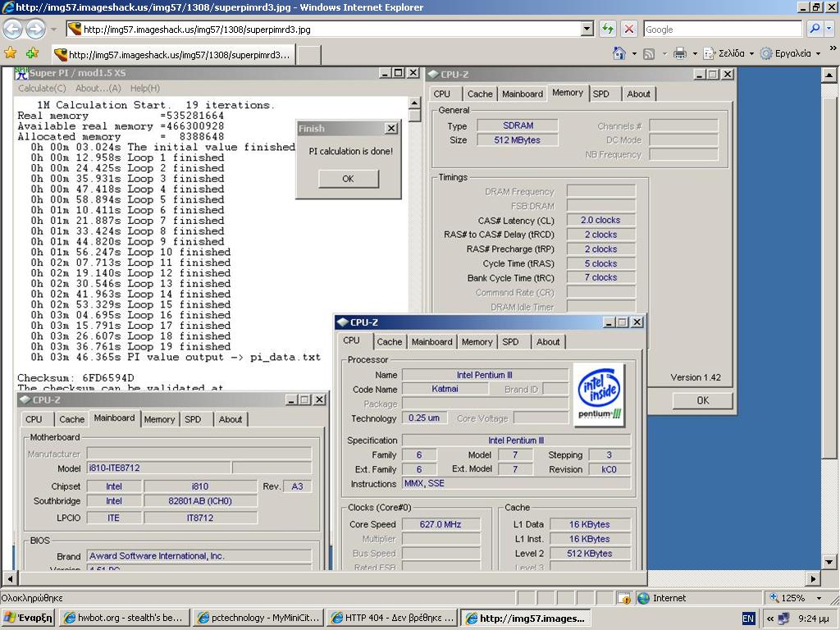
Task: Click the i810-ITE8712 model field
Action: tap(158, 468)
